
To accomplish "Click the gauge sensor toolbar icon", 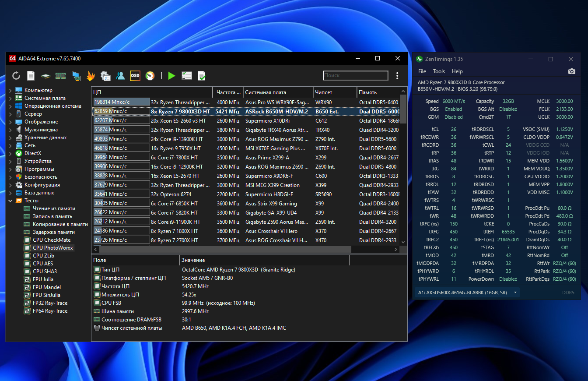I will 150,76.
